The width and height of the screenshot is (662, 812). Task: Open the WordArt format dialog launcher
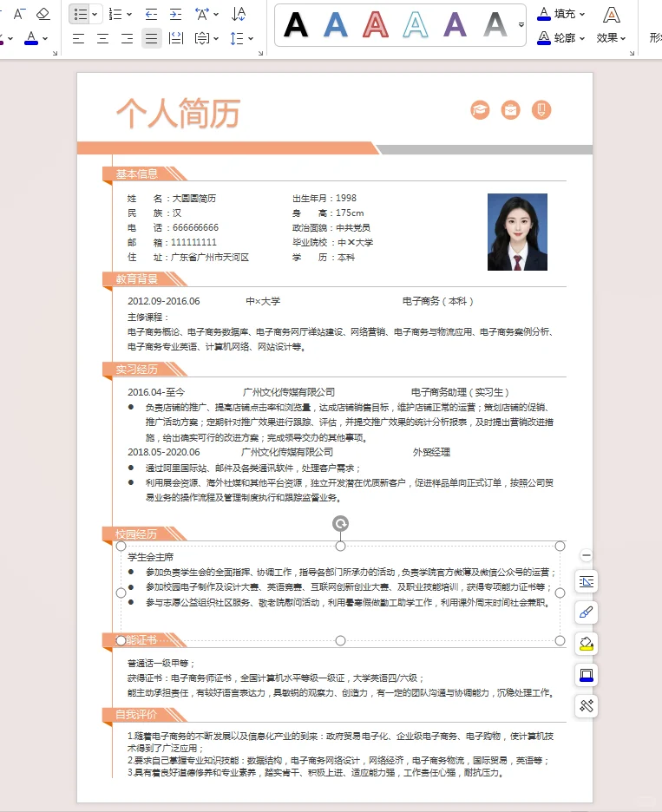[632, 53]
